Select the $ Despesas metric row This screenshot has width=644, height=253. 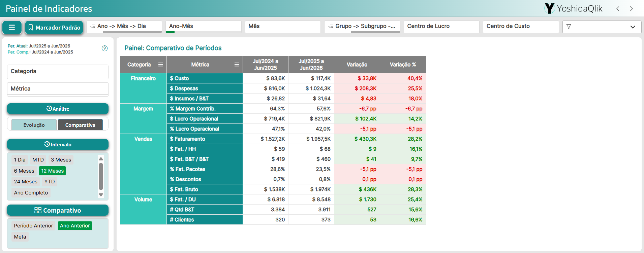205,88
